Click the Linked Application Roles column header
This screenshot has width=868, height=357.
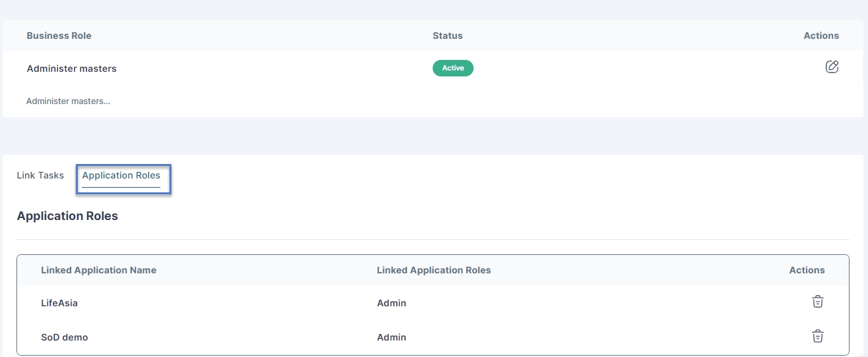coord(433,270)
